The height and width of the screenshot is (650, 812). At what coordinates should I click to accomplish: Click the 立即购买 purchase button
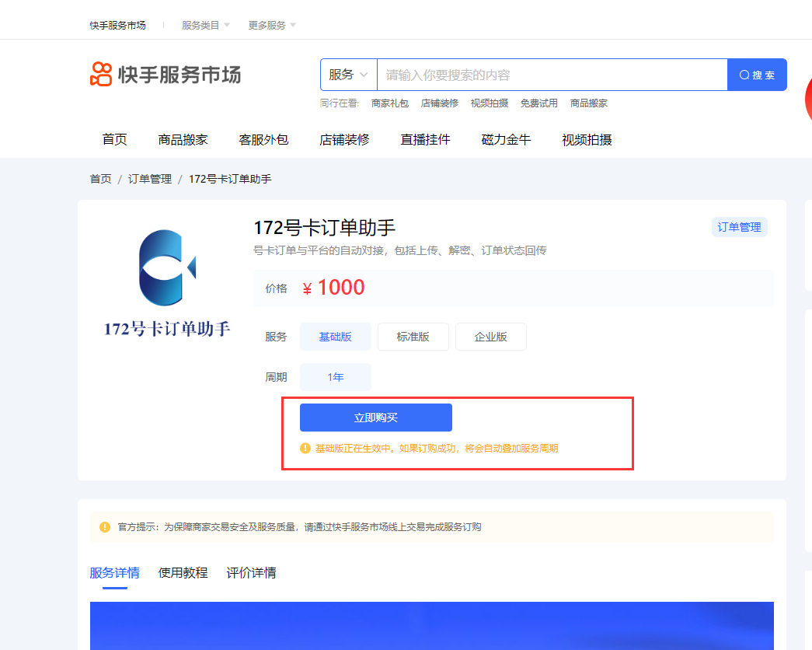tap(375, 418)
